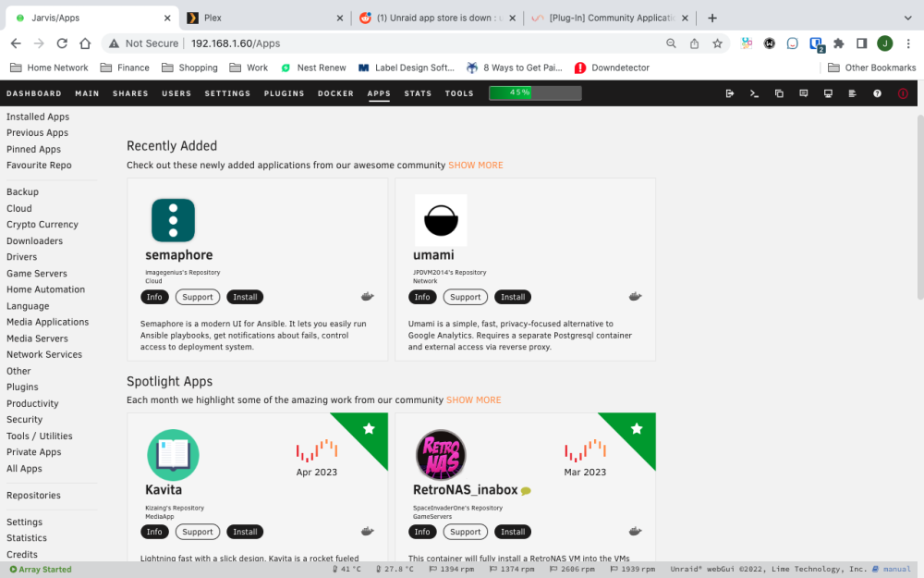Click the Kavita book logo

[174, 455]
